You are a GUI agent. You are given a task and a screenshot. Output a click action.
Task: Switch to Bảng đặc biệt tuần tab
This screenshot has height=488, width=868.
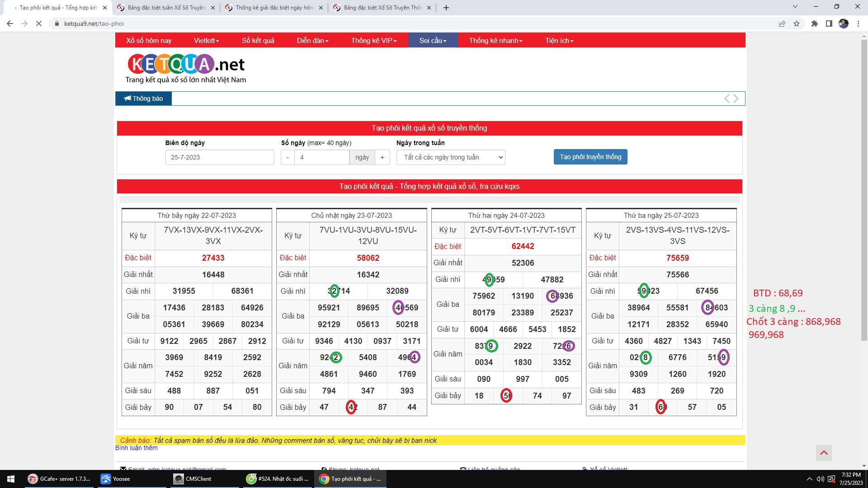tap(166, 8)
